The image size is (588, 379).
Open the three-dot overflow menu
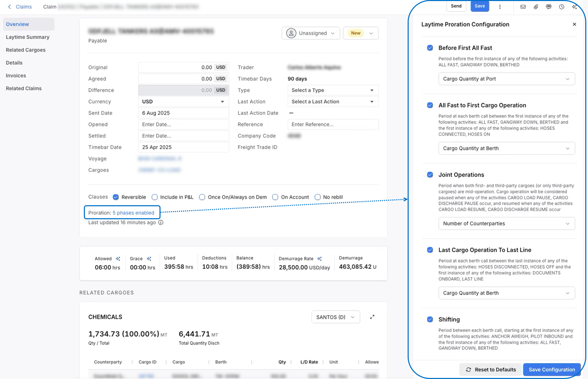500,6
